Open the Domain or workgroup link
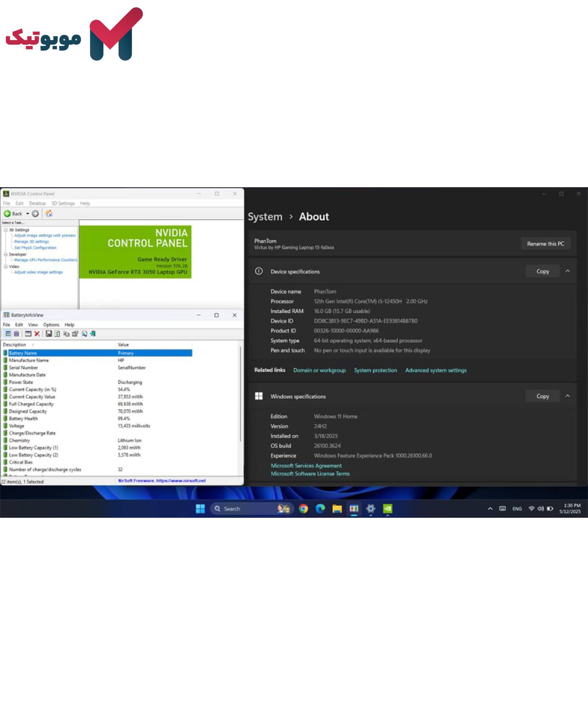 (319, 370)
